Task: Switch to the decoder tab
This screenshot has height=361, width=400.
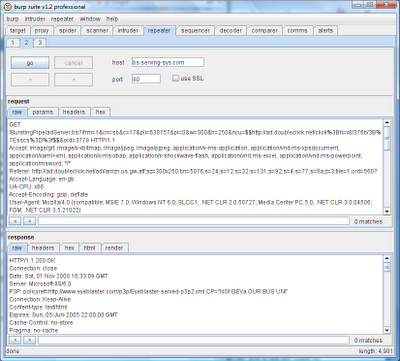Action: pyautogui.click(x=231, y=30)
